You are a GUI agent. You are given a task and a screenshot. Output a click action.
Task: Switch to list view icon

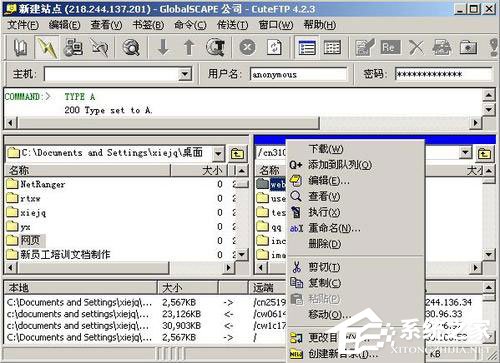307,47
